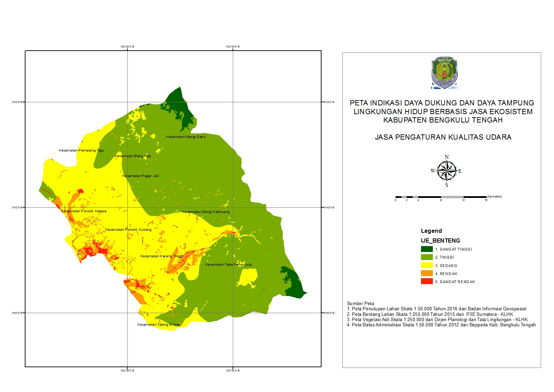Select the Kecamatan Pematang Tiga label
The image size is (554, 392).
click(81, 150)
